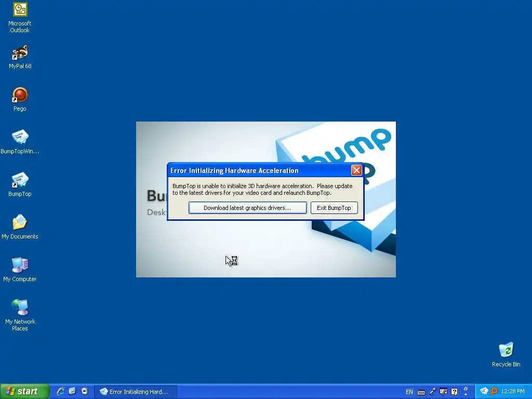532x399 pixels.
Task: Click the error dialog title bar
Action: point(260,170)
